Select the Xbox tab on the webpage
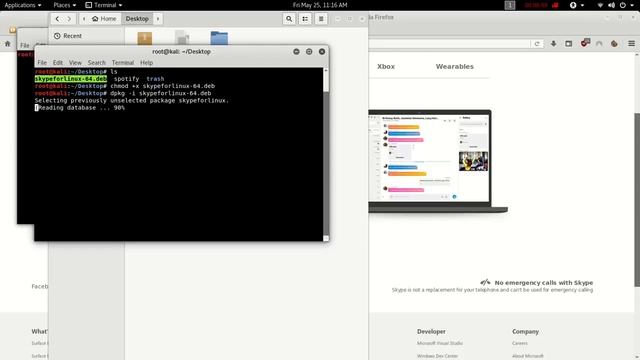The width and height of the screenshot is (640, 360). point(386,67)
